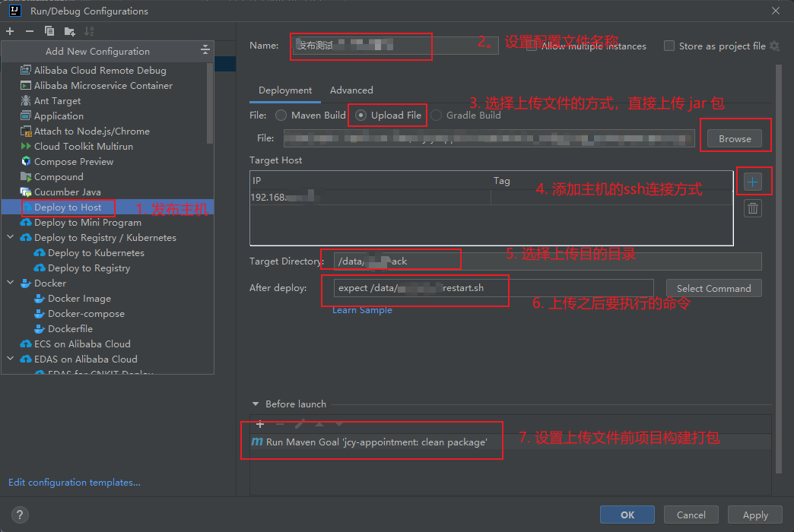Select Run Maven Goal clean package task
Viewport: 794px width, 532px height.
point(510,442)
